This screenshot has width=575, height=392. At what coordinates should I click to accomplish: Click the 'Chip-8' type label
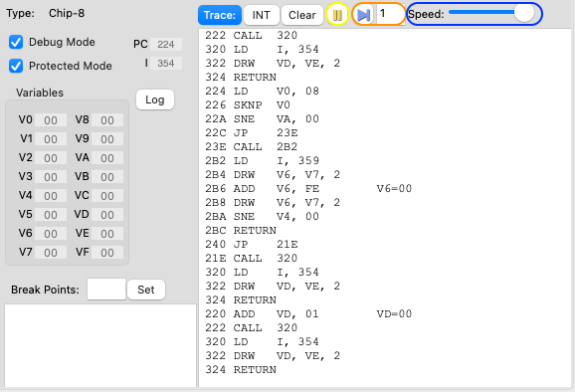coord(67,13)
